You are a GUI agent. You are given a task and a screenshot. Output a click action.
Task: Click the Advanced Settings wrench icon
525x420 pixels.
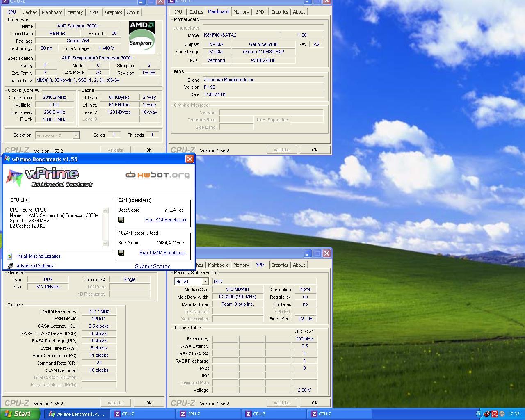click(x=10, y=266)
